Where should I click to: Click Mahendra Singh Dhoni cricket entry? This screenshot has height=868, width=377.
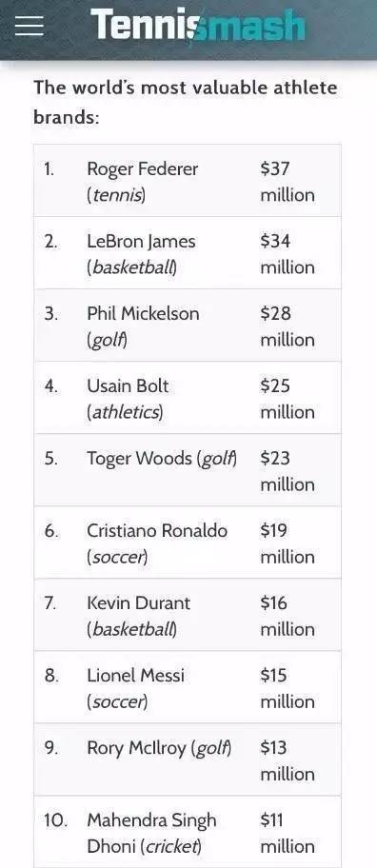pyautogui.click(x=151, y=833)
